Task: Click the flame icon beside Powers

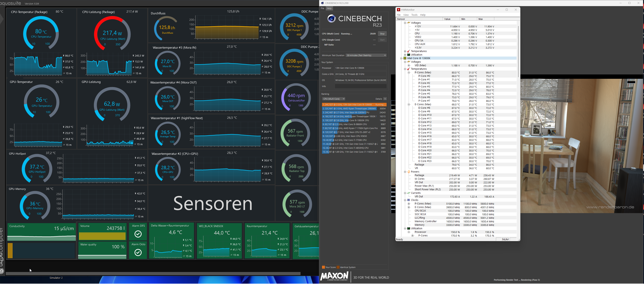Action: pyautogui.click(x=409, y=172)
